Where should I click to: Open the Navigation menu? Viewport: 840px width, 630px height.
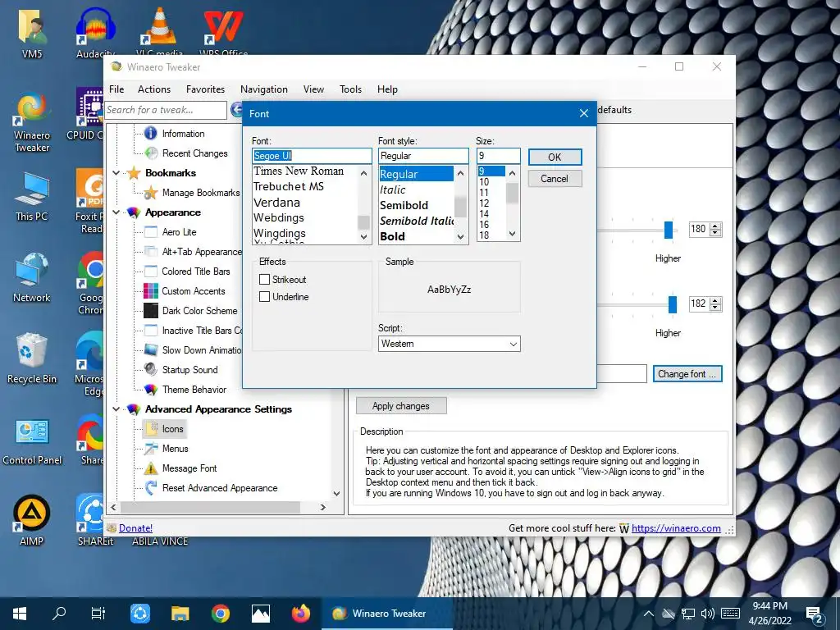click(263, 89)
